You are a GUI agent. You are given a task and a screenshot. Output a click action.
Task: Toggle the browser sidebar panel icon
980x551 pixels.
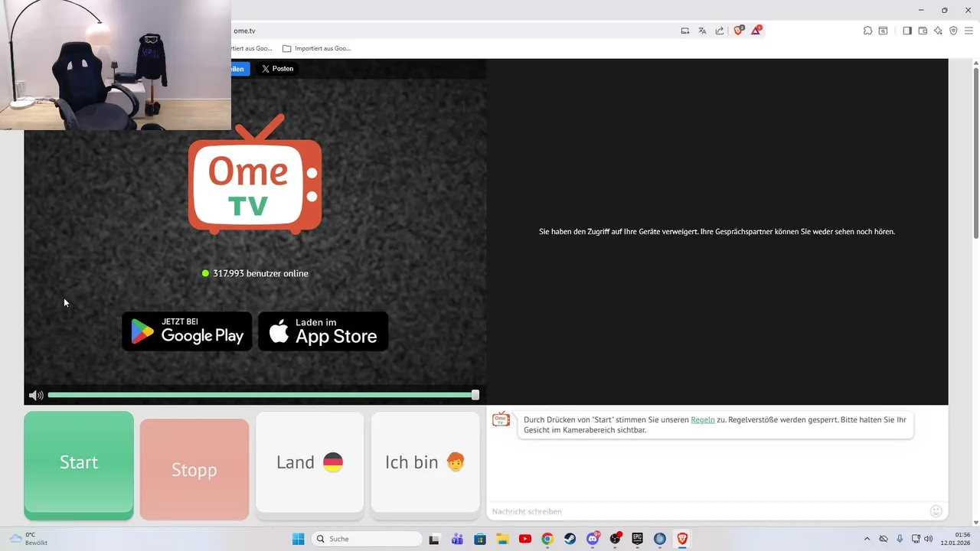tap(907, 31)
